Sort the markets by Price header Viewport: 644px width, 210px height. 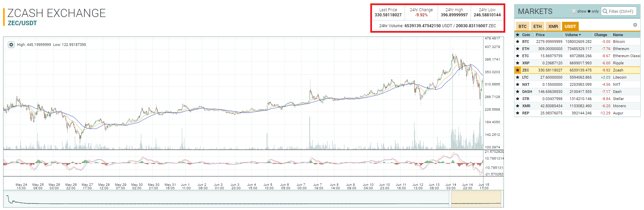(x=540, y=35)
